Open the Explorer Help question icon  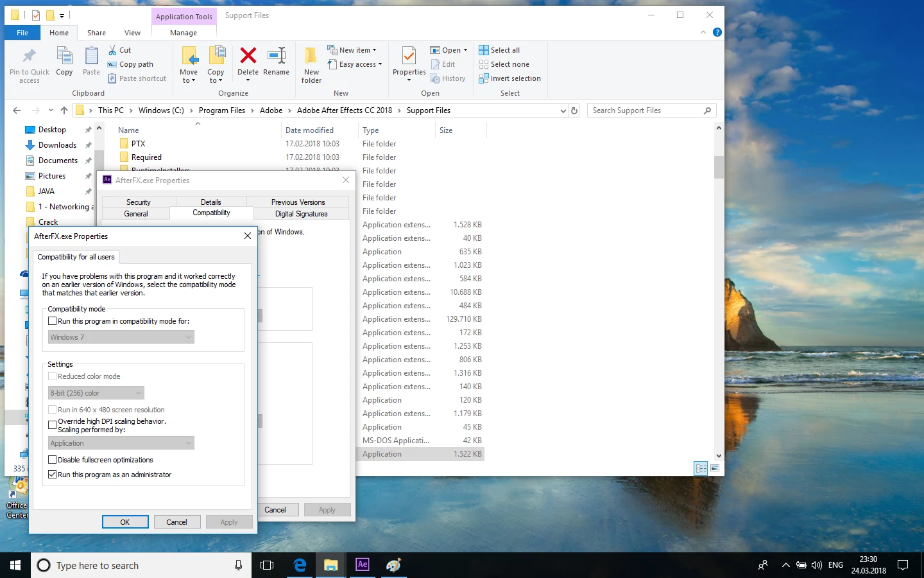pyautogui.click(x=717, y=32)
